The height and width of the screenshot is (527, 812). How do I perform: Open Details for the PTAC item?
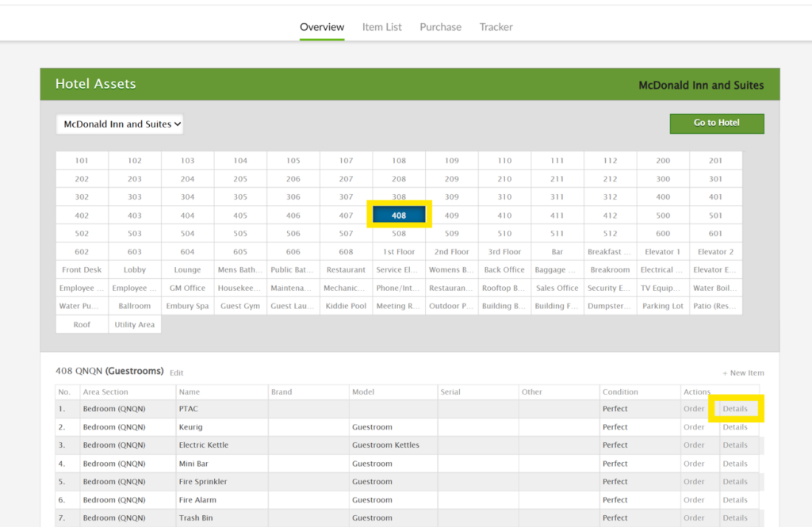coord(735,409)
